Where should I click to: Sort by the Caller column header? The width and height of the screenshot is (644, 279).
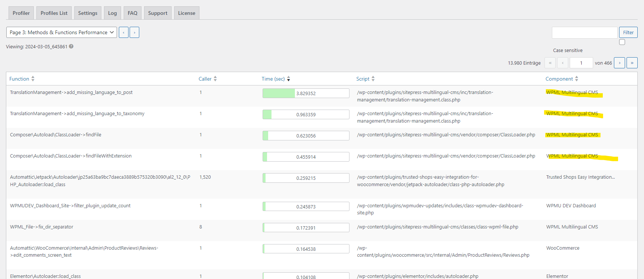point(205,79)
